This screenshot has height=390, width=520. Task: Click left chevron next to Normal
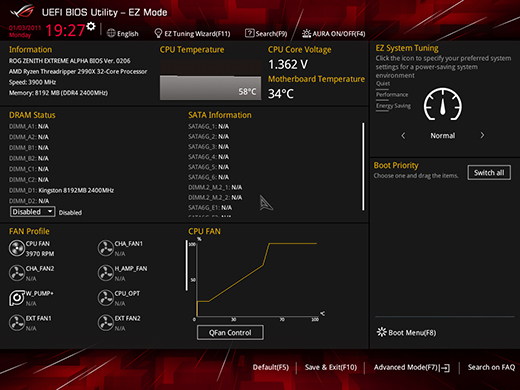[403, 135]
